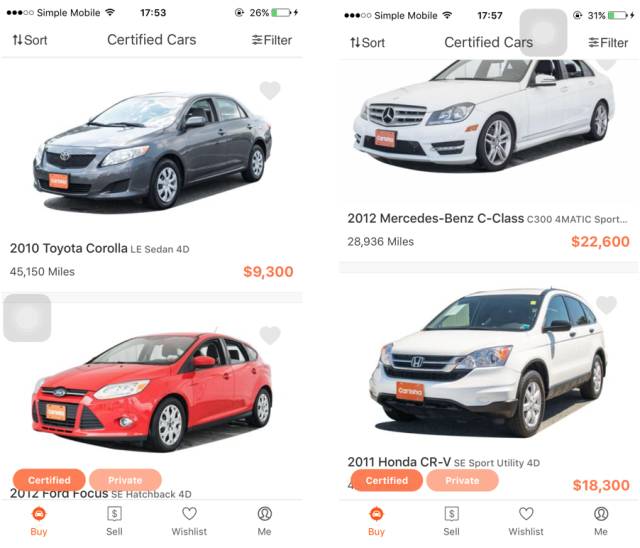The width and height of the screenshot is (640, 548).
Task: Open the Buy tab in left screen
Action: [x=39, y=521]
